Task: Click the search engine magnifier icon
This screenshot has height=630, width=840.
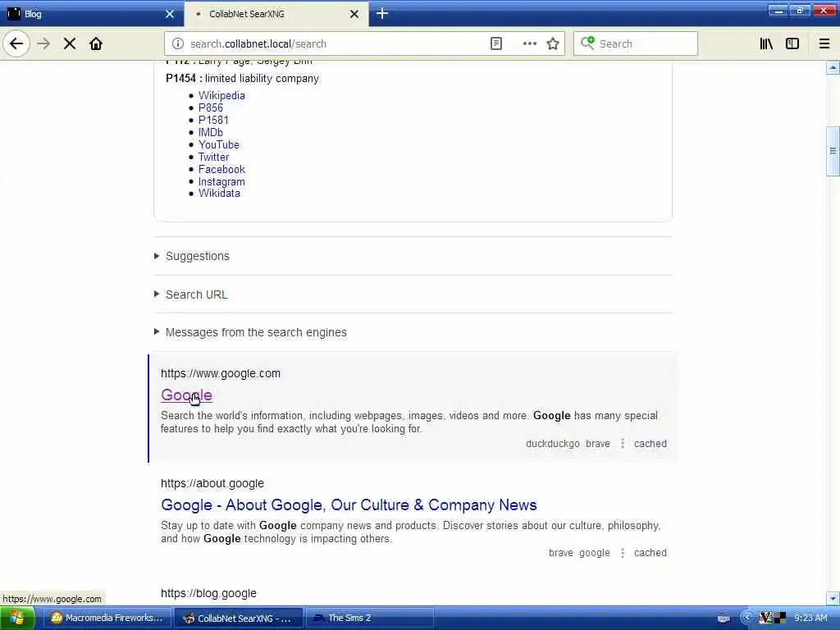Action: [x=587, y=43]
